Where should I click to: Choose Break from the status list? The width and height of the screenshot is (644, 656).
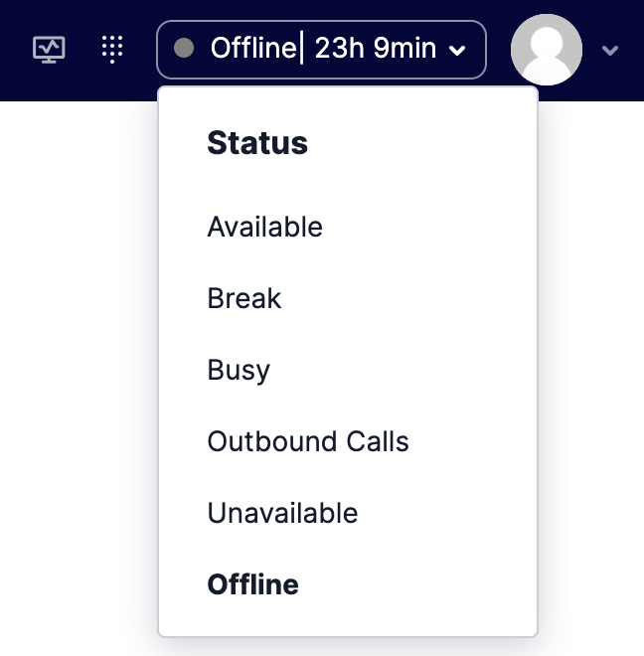(244, 298)
